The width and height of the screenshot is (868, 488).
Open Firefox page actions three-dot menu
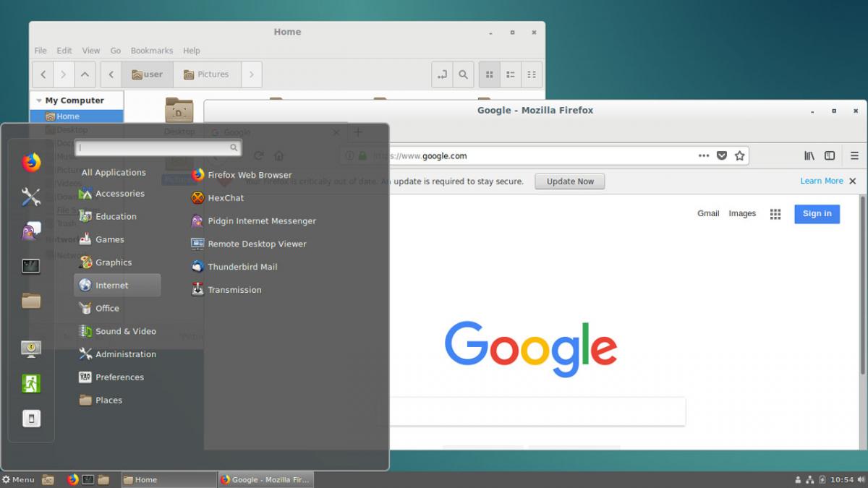(x=704, y=155)
